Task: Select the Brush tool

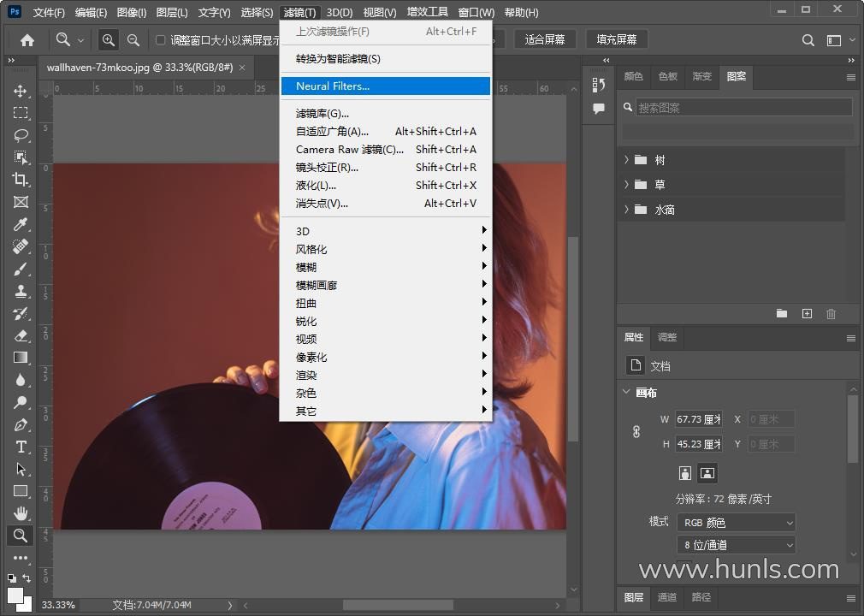Action: click(x=21, y=269)
